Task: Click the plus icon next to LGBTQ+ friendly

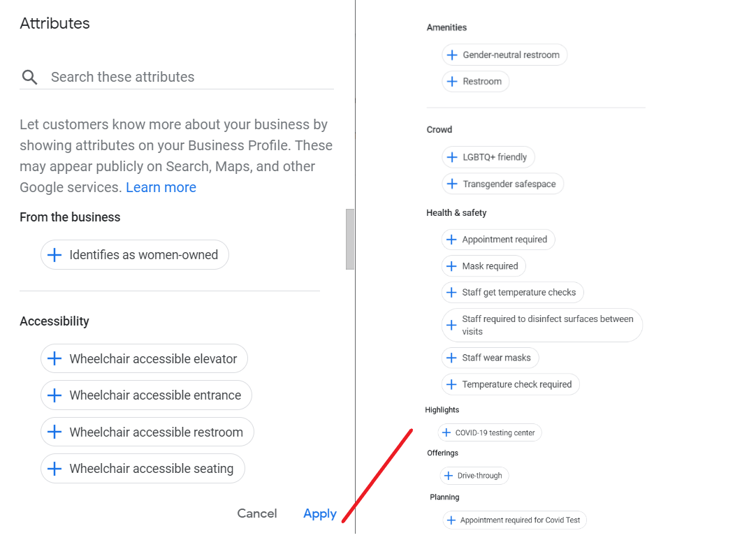Action: click(x=452, y=156)
